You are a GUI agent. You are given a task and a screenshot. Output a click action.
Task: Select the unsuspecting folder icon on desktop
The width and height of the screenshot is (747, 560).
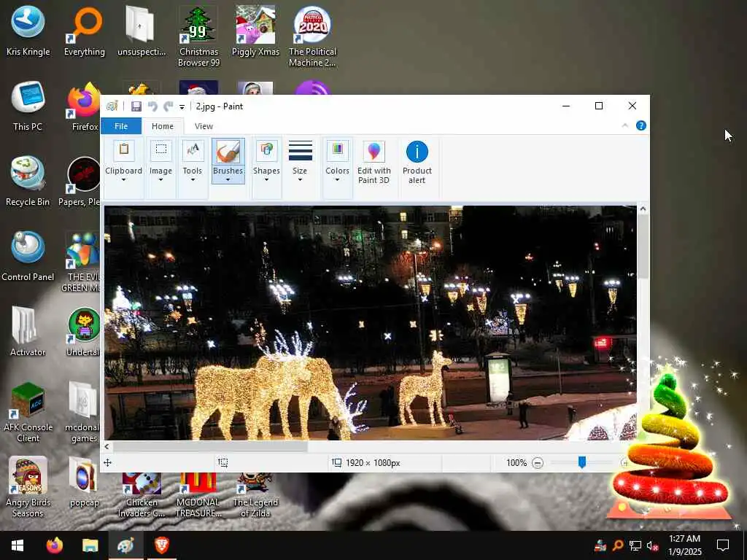click(142, 31)
